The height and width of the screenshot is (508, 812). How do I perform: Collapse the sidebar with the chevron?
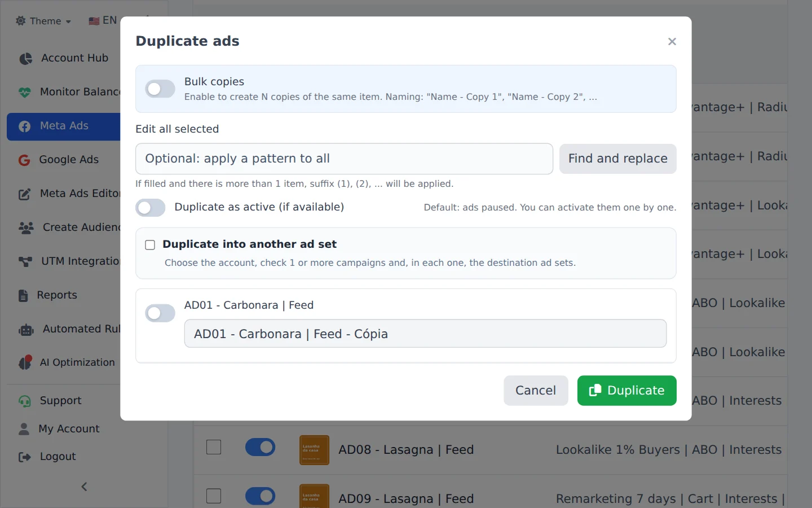point(84,487)
